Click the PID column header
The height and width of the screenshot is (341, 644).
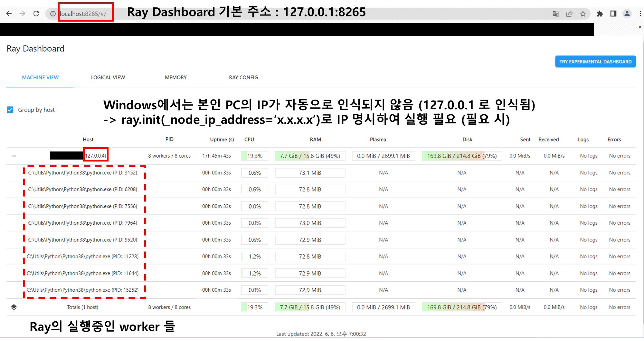(x=169, y=139)
